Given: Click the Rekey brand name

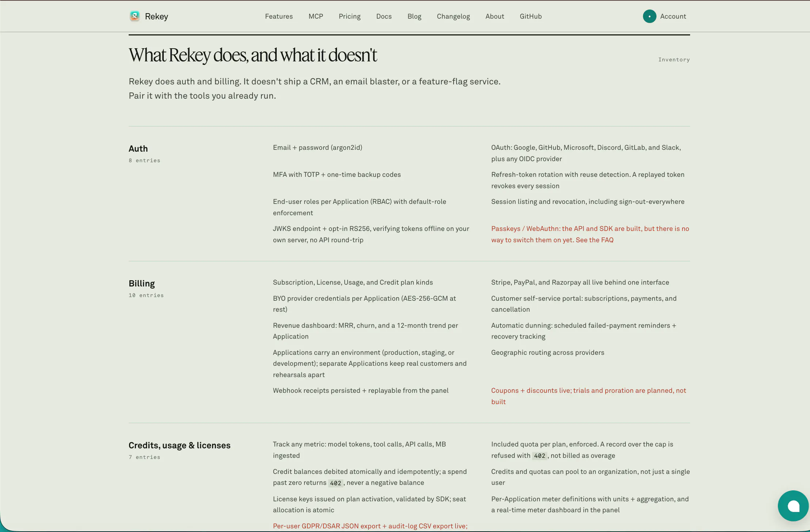Looking at the screenshot, I should click(x=156, y=16).
